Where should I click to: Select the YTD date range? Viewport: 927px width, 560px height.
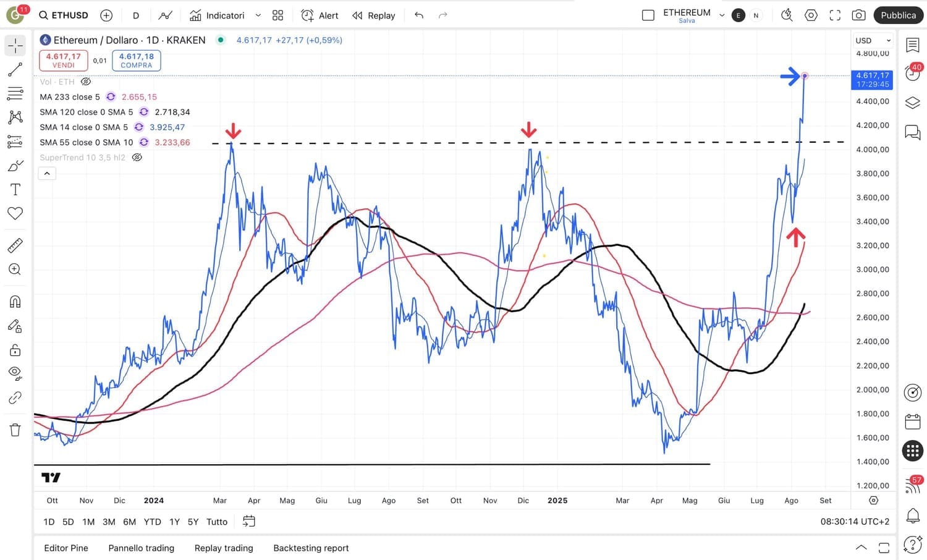pyautogui.click(x=152, y=522)
